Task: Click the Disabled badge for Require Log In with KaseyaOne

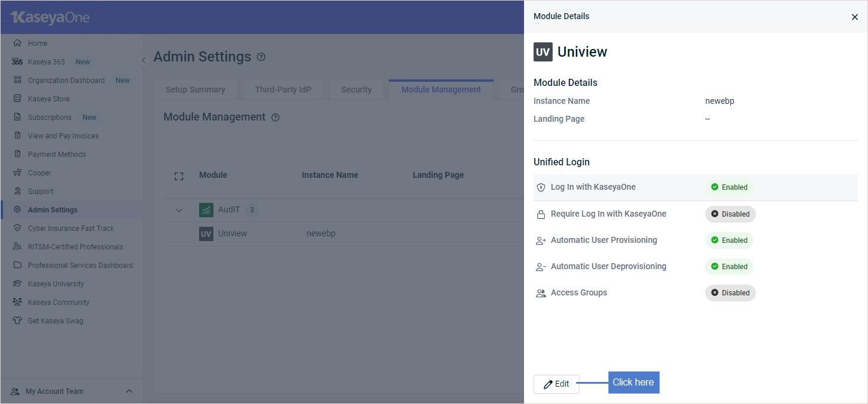Action: click(x=730, y=214)
